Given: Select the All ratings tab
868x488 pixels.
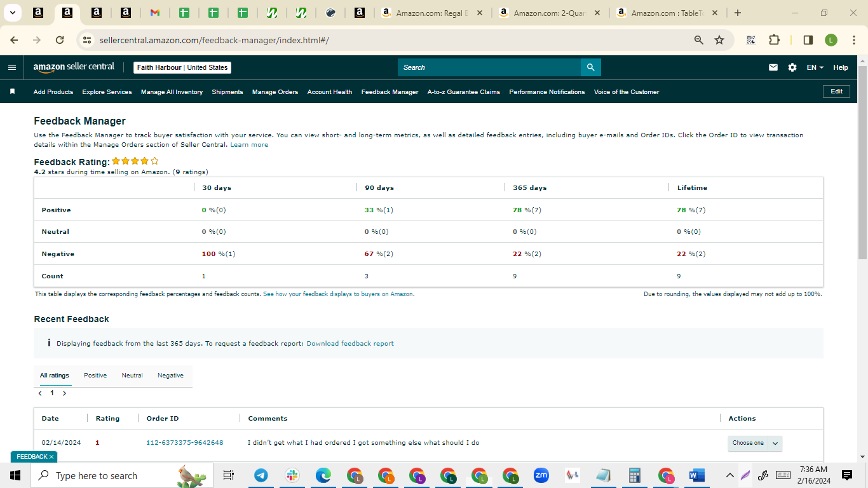Looking at the screenshot, I should tap(55, 376).
